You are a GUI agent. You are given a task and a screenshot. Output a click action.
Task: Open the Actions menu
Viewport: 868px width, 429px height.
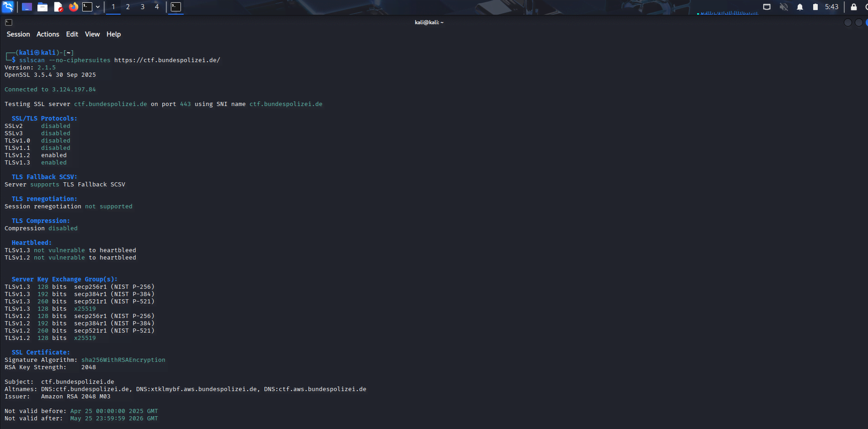48,34
